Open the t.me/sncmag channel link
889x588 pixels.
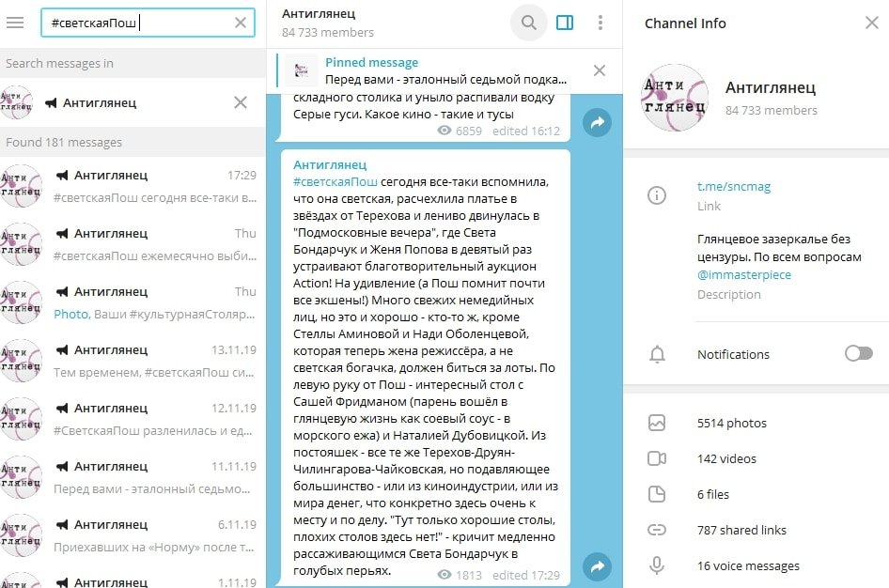tap(733, 186)
